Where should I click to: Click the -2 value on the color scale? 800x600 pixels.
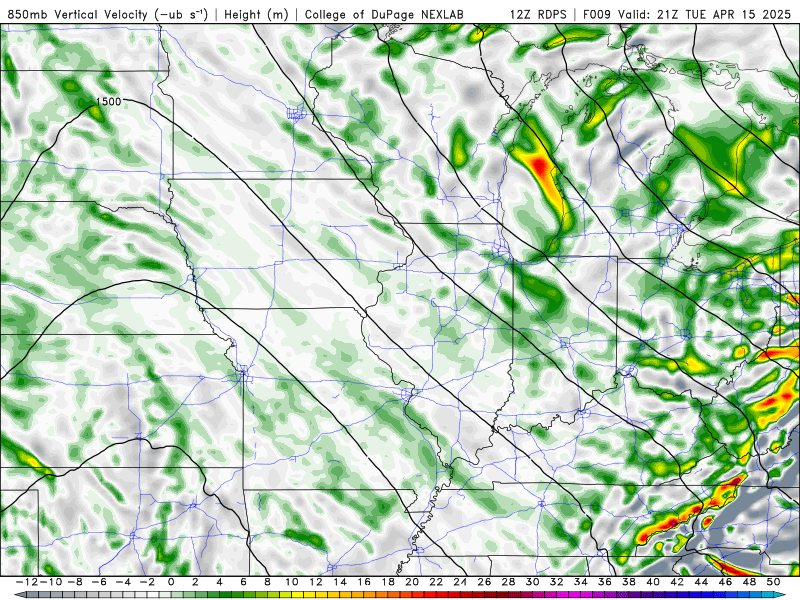pyautogui.click(x=146, y=582)
